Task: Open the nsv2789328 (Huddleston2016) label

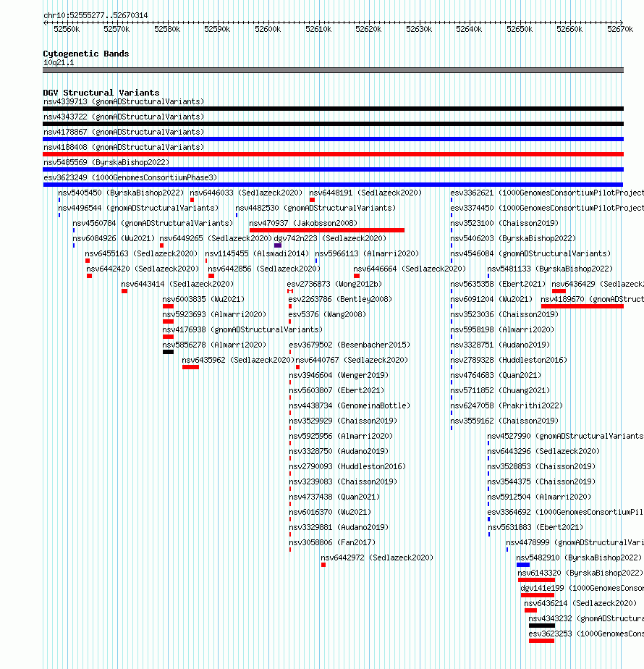Action: (509, 360)
